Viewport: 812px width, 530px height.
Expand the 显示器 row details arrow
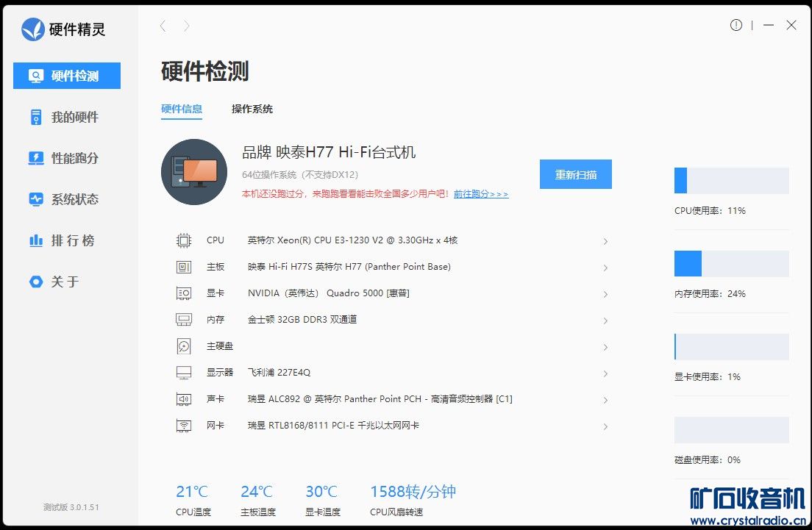click(605, 373)
